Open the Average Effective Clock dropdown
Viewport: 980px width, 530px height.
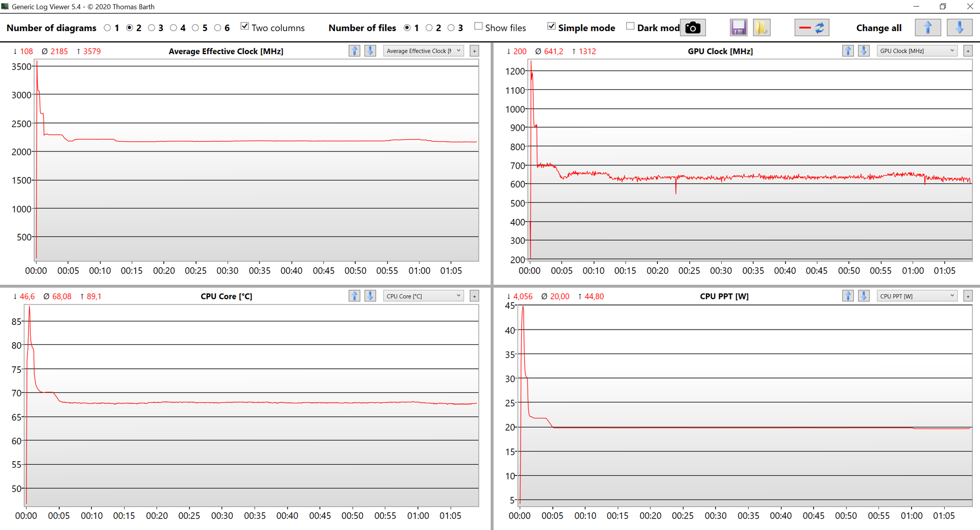point(423,51)
